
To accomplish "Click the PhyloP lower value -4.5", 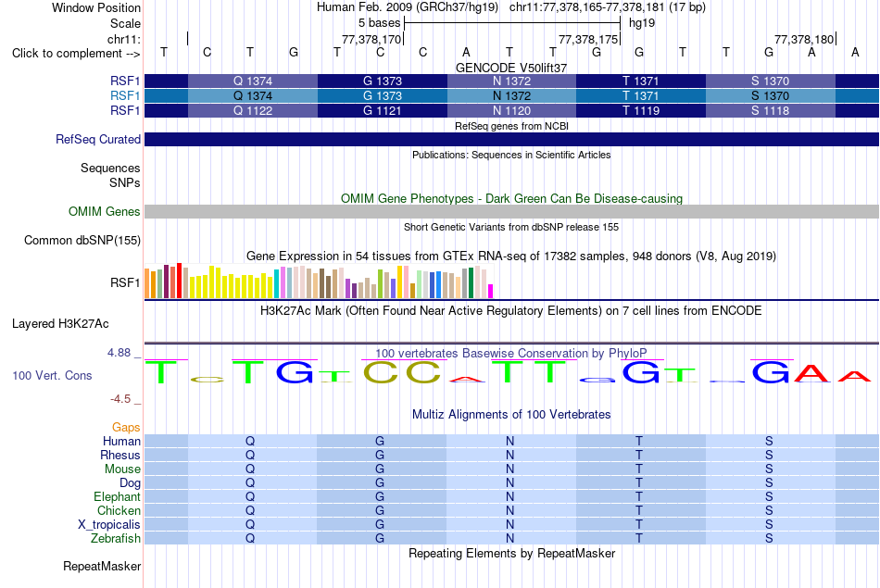I will coord(120,399).
